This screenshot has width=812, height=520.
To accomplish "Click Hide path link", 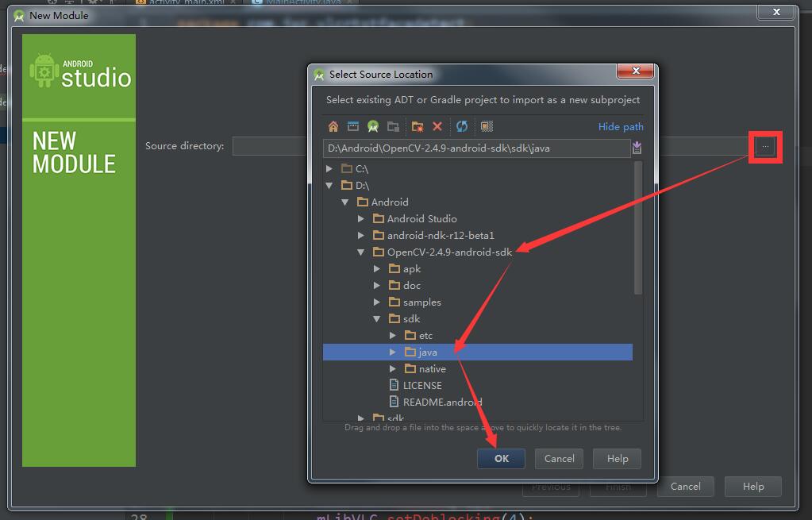I will coord(621,127).
